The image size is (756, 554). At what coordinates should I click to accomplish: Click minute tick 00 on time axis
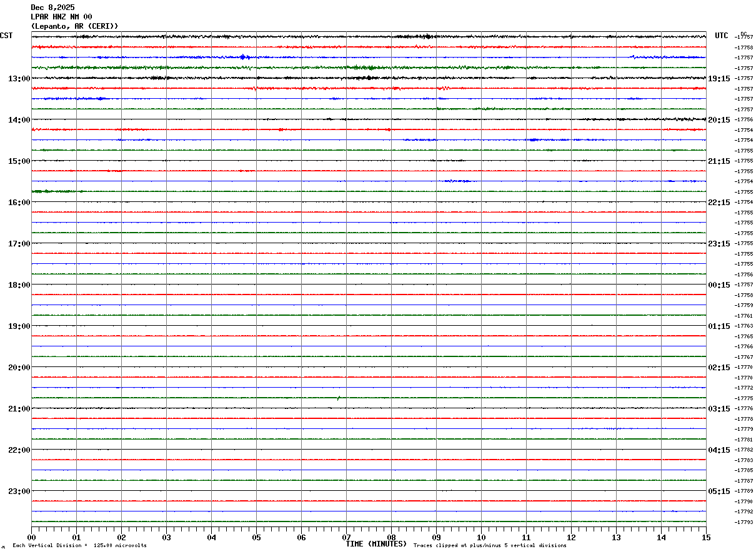(x=31, y=537)
